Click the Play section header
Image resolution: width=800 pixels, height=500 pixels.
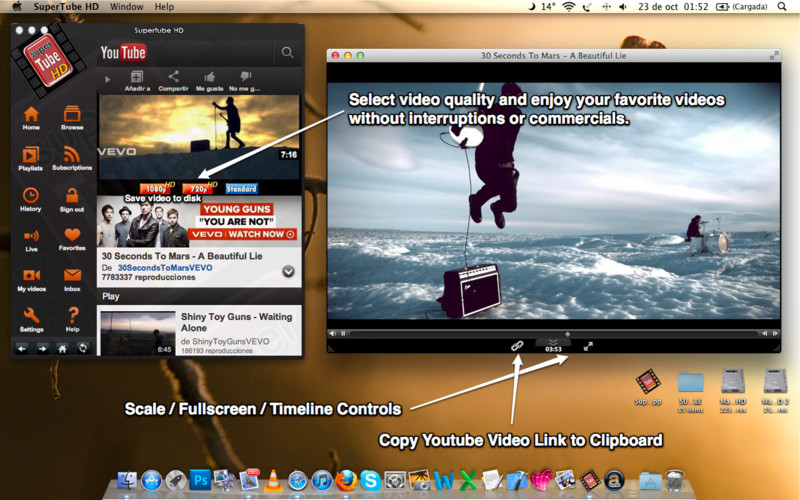point(111,296)
